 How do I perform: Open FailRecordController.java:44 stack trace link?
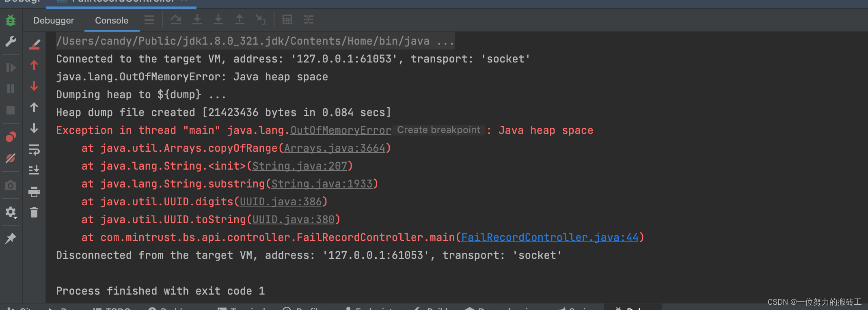pyautogui.click(x=550, y=237)
